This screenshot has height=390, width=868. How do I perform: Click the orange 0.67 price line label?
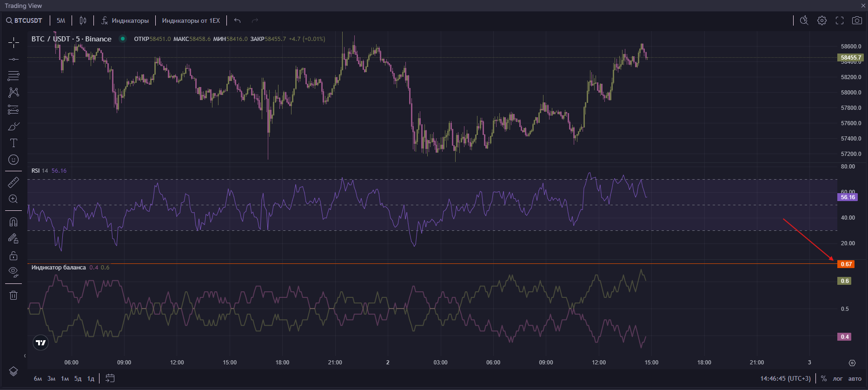846,264
